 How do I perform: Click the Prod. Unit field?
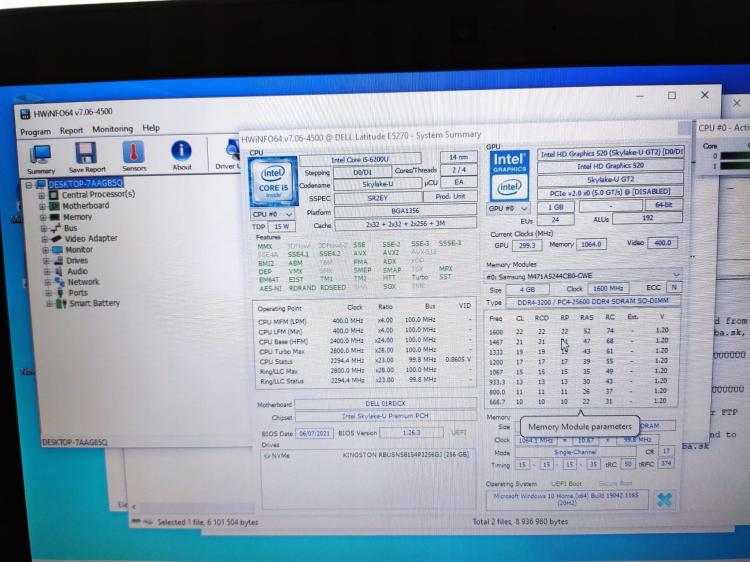[450, 196]
